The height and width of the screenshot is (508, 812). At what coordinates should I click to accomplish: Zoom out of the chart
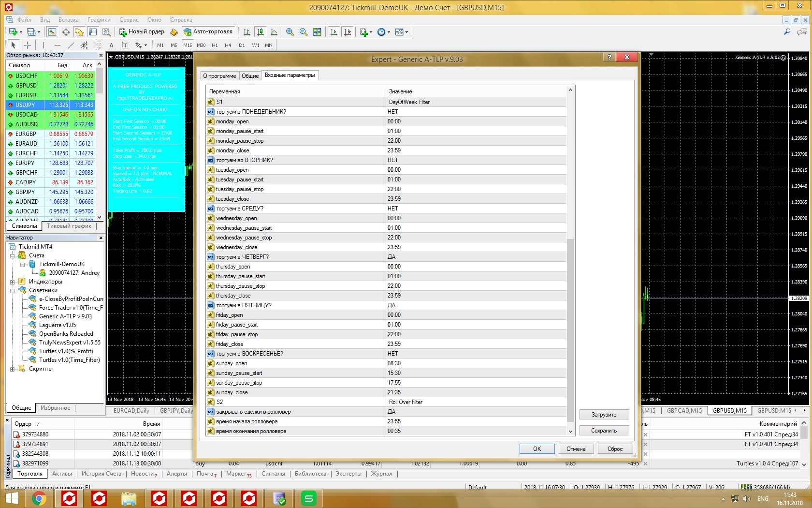click(x=304, y=32)
